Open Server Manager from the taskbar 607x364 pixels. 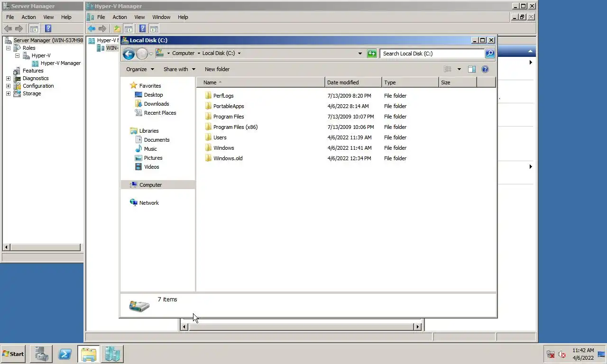click(x=41, y=354)
